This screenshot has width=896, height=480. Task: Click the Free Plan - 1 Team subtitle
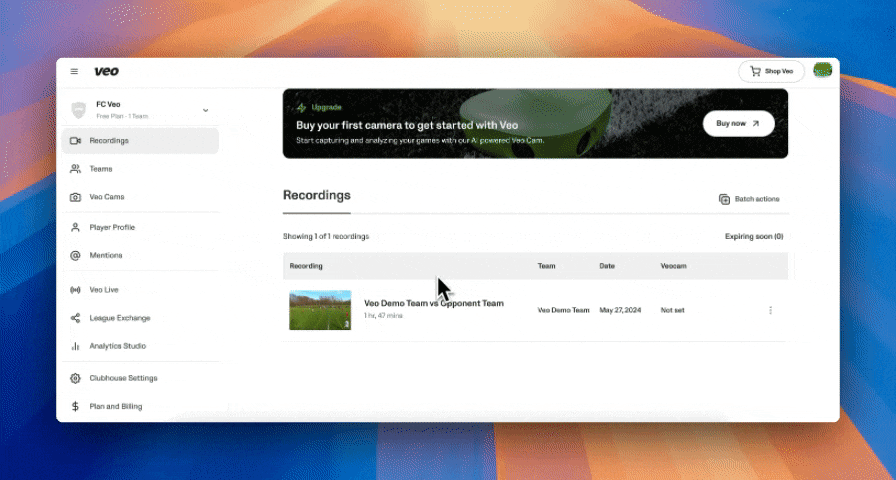coord(122,116)
